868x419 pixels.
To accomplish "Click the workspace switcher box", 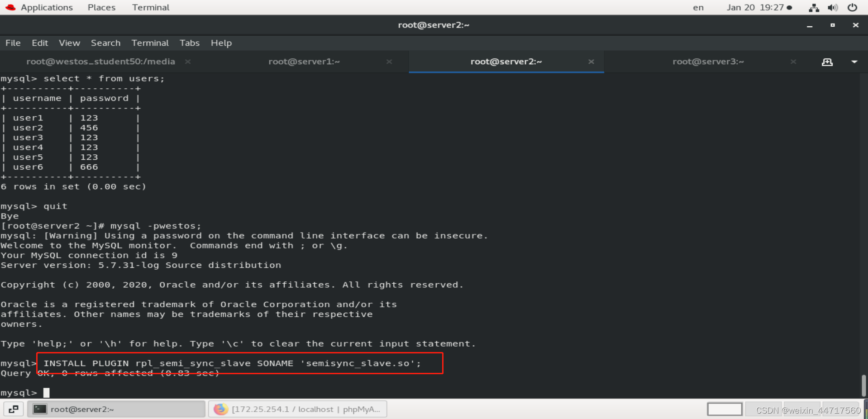I will point(725,409).
